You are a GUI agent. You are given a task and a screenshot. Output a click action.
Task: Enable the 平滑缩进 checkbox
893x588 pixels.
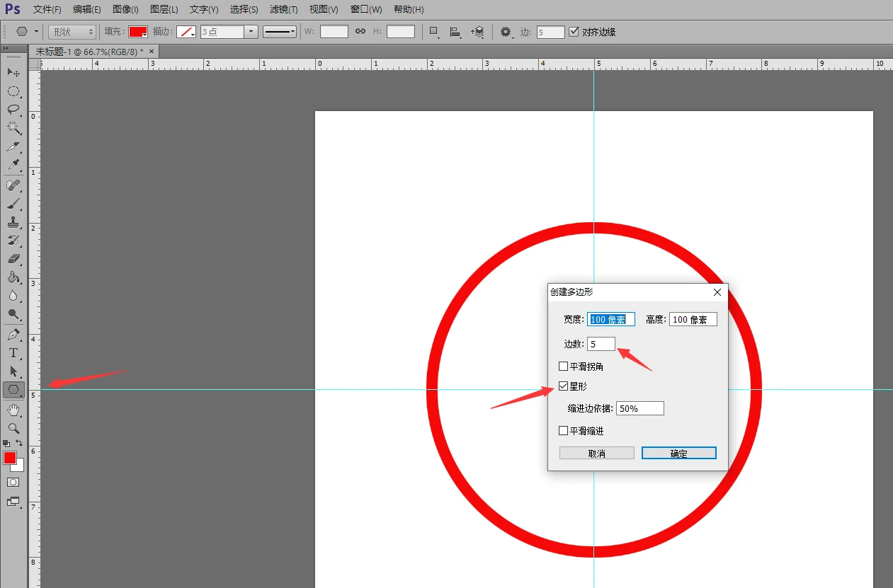(x=563, y=430)
